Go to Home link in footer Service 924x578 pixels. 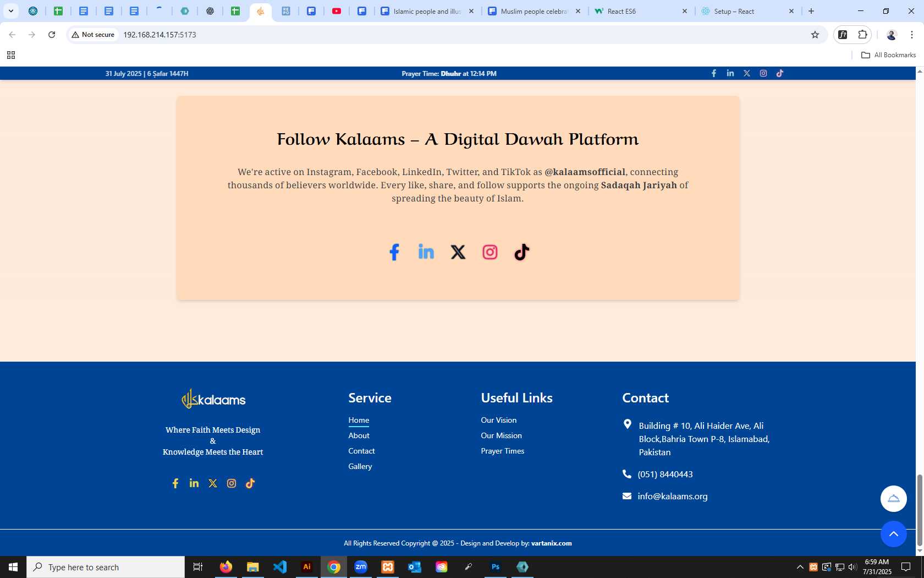tap(359, 420)
